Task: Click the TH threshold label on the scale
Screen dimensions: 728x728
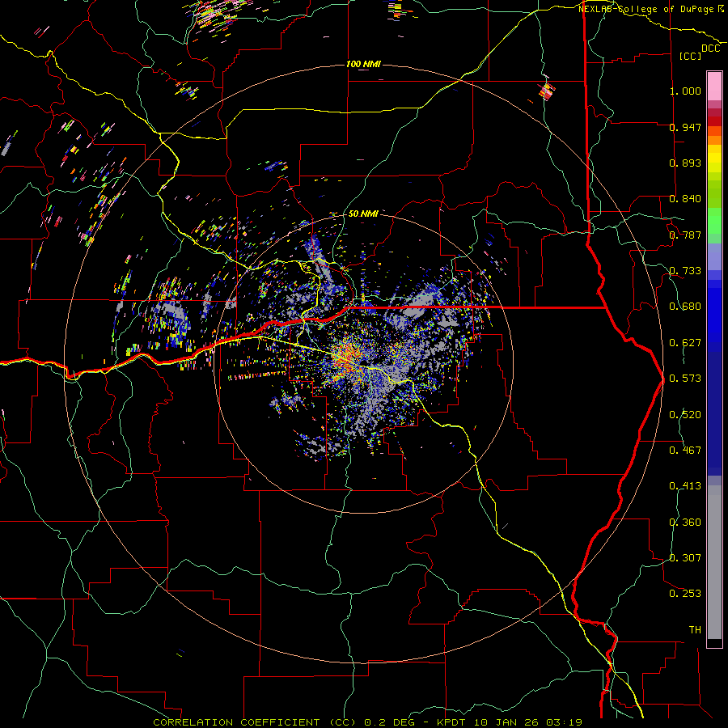Action: (x=695, y=630)
